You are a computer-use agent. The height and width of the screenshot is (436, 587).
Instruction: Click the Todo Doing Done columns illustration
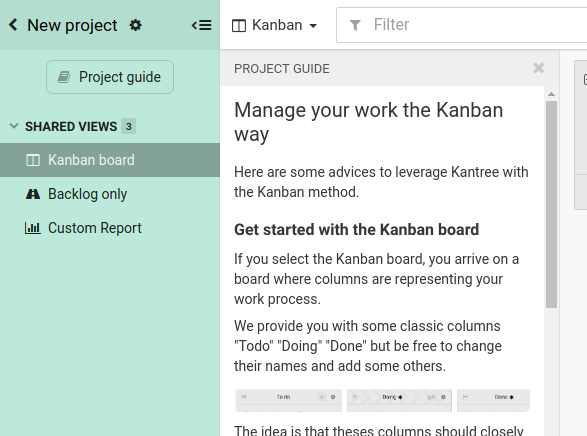[382, 400]
